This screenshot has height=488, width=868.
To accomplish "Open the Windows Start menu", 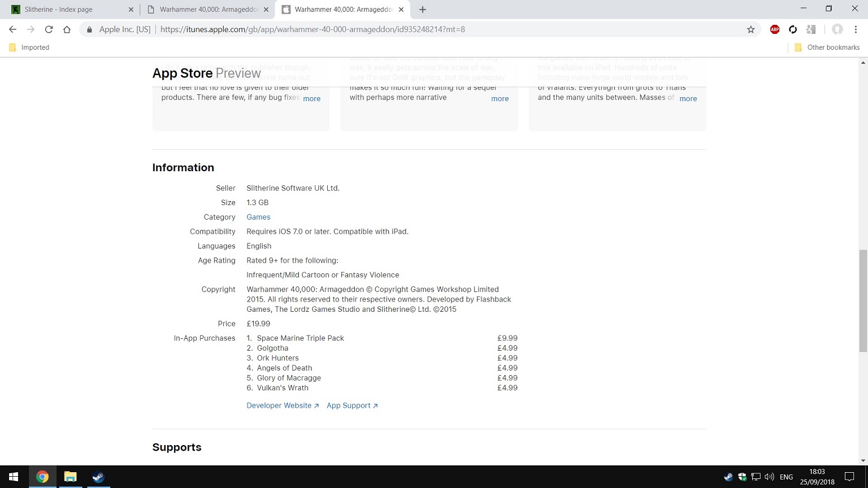I will (14, 477).
